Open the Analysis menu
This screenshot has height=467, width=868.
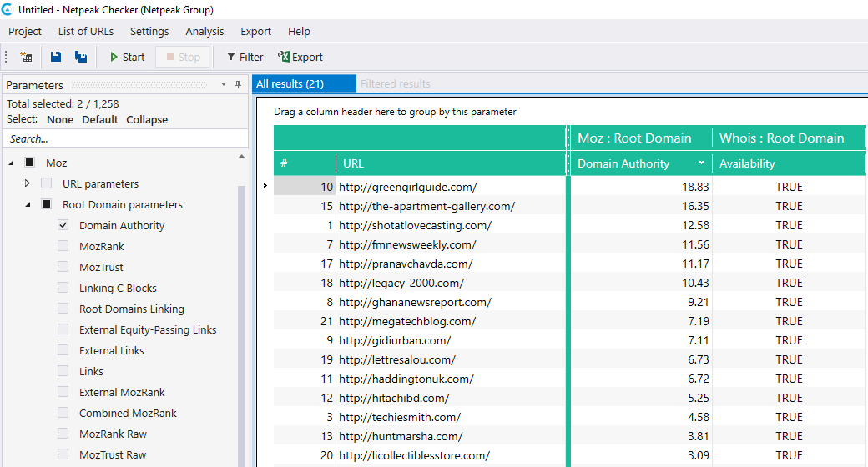204,32
